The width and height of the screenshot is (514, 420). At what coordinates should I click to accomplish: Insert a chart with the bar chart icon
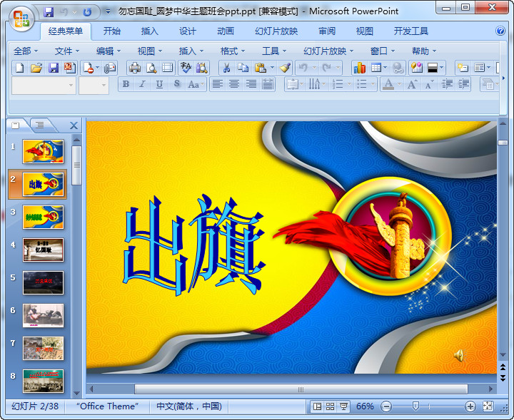(x=360, y=68)
